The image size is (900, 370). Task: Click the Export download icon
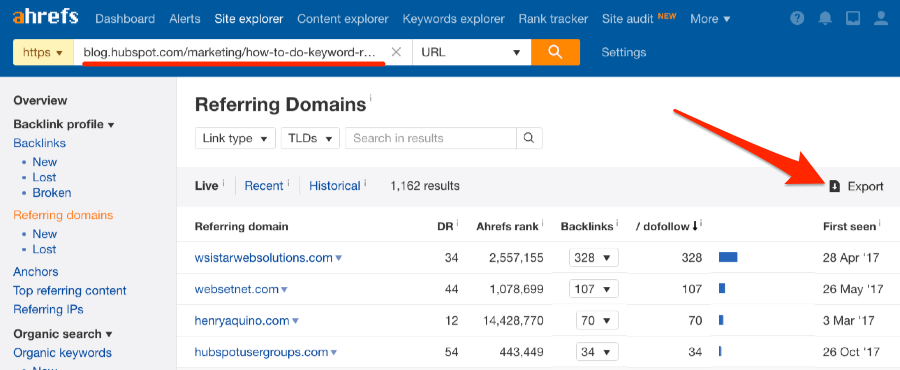(835, 186)
